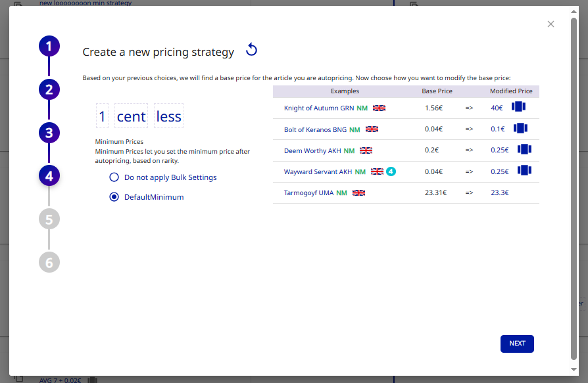Click Deem Worthy base price 0.2€
This screenshot has width=588, height=383.
431,150
